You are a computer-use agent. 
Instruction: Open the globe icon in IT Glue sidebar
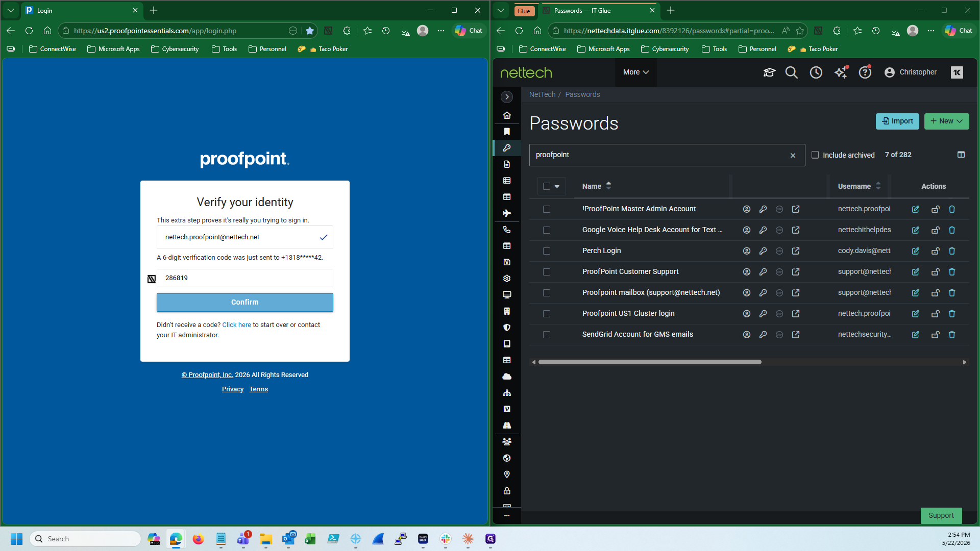507,458
